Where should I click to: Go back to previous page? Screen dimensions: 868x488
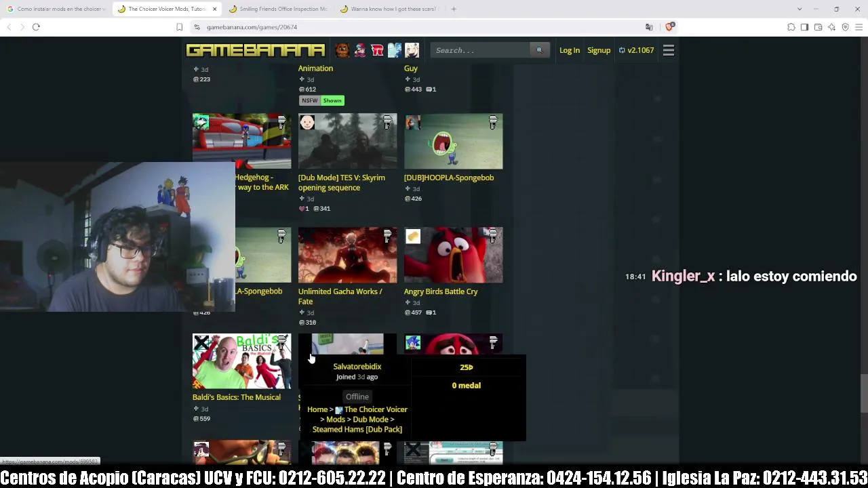tap(9, 27)
